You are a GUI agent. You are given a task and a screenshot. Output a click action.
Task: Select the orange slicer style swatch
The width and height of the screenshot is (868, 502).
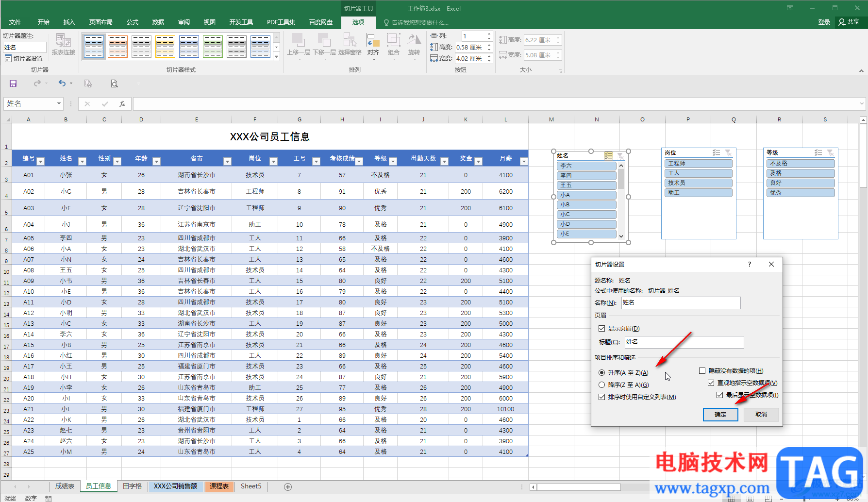(x=117, y=47)
